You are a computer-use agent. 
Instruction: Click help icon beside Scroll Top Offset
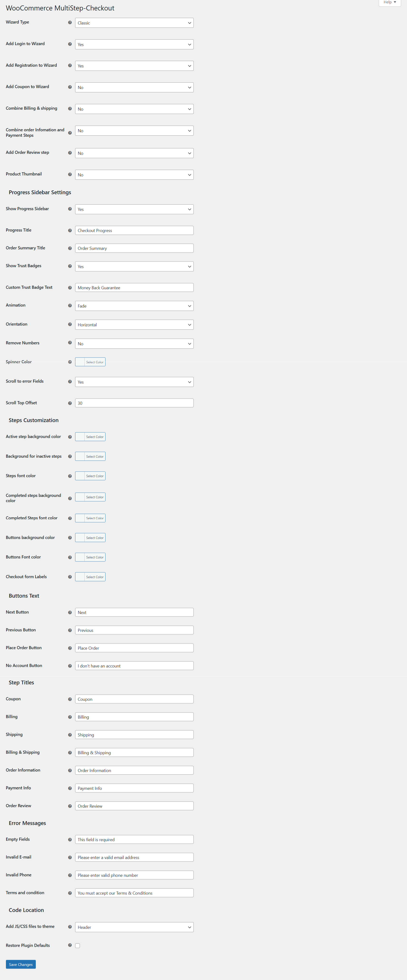(x=70, y=403)
